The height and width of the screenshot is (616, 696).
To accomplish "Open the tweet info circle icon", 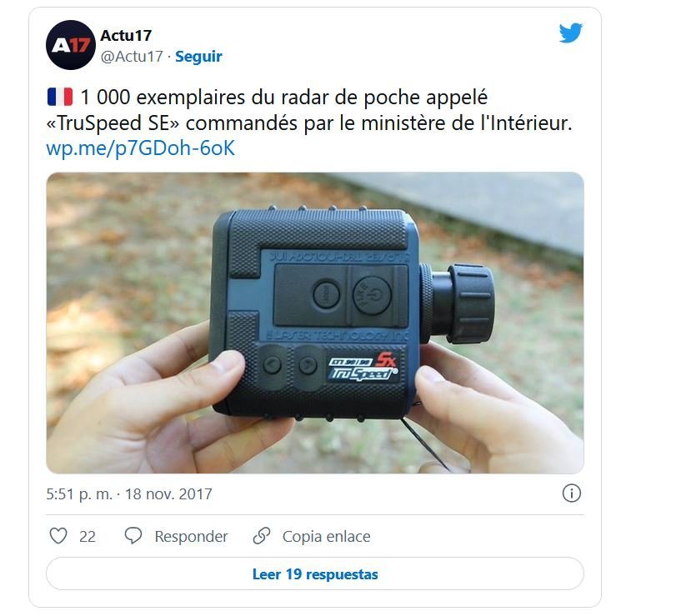I will (572, 493).
